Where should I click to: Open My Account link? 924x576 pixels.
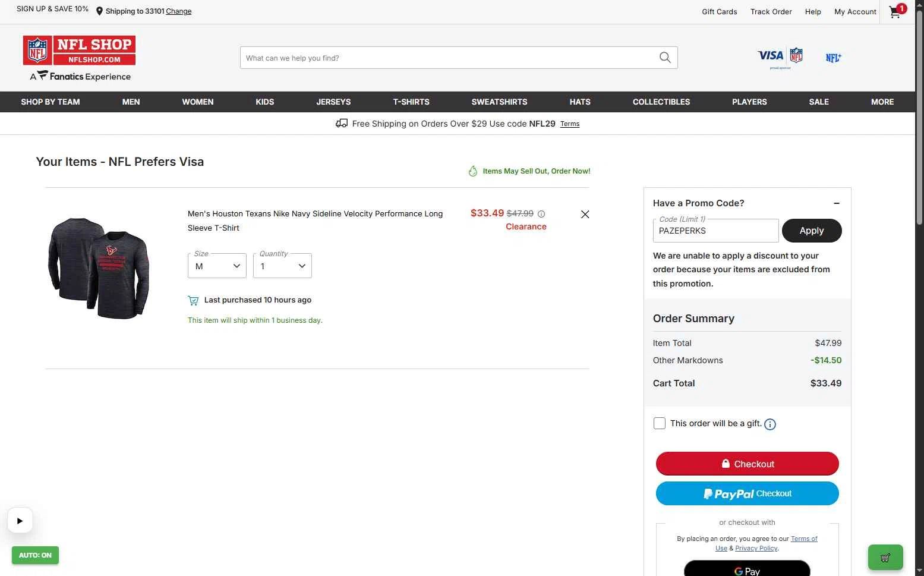(855, 12)
